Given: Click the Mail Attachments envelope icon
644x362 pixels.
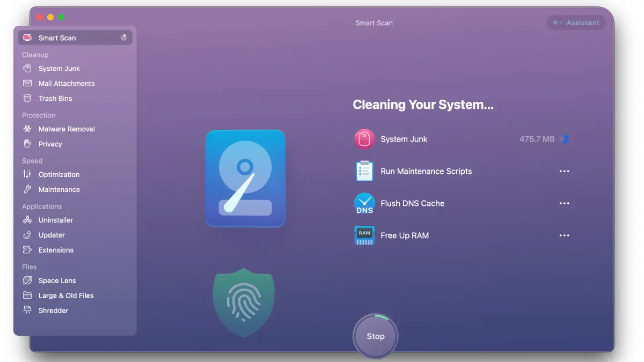Looking at the screenshot, I should pos(27,83).
